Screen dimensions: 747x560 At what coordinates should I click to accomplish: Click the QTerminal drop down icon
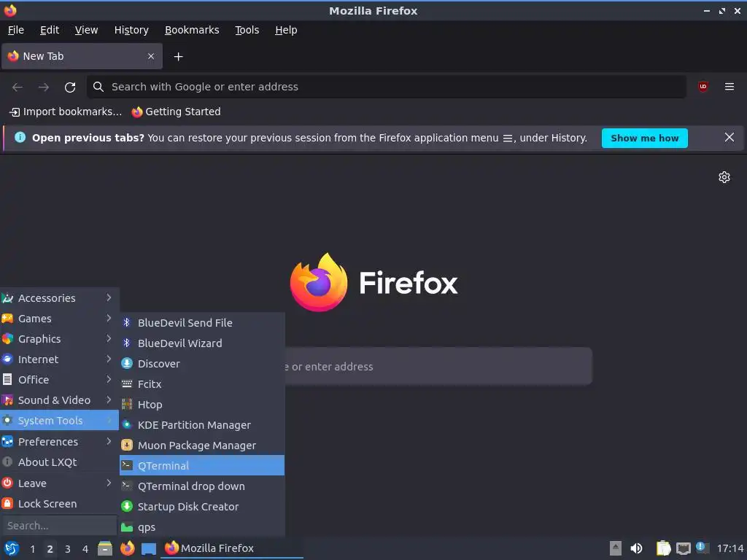pyautogui.click(x=127, y=486)
